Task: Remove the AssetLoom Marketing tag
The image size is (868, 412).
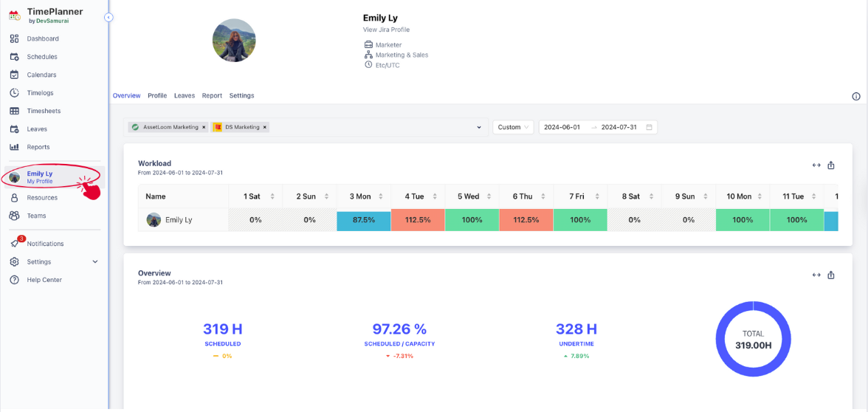Action: tap(204, 127)
